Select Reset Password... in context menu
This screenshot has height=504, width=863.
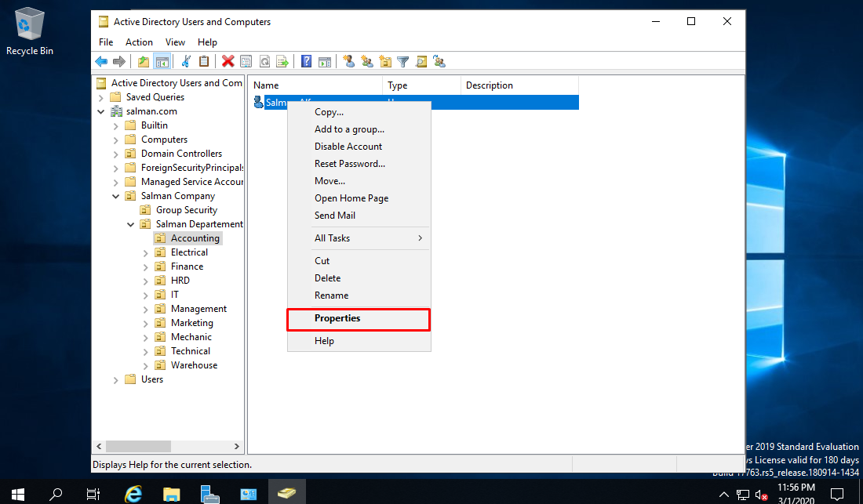pyautogui.click(x=359, y=164)
